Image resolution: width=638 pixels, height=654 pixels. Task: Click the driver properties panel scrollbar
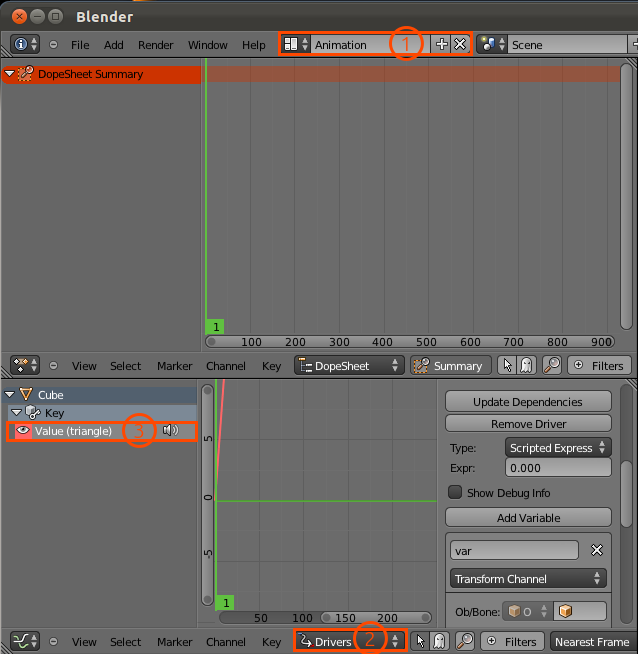626,494
